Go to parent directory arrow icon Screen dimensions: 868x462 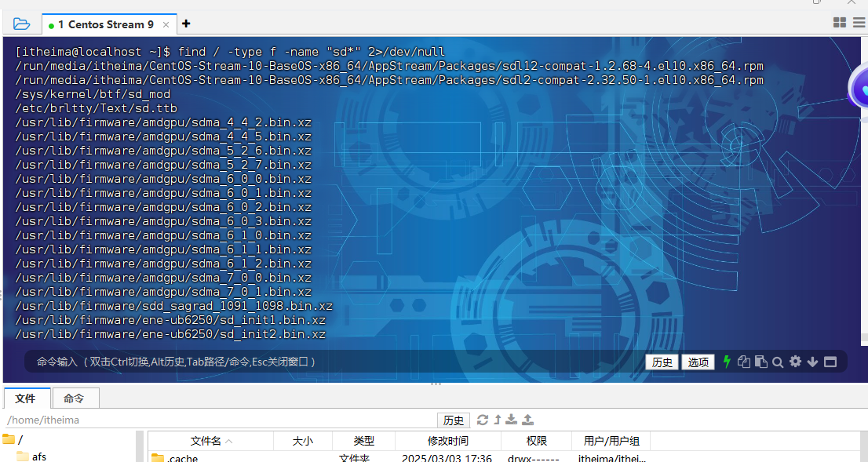[x=498, y=420]
